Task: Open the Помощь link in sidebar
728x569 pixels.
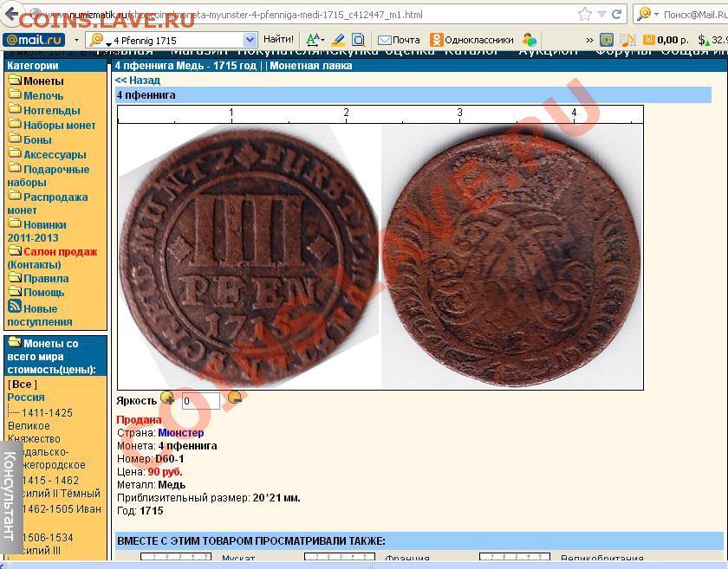Action: click(43, 293)
